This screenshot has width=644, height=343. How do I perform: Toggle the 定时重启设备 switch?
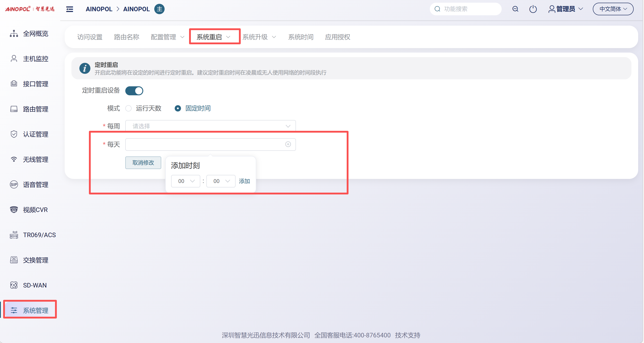pyautogui.click(x=134, y=91)
